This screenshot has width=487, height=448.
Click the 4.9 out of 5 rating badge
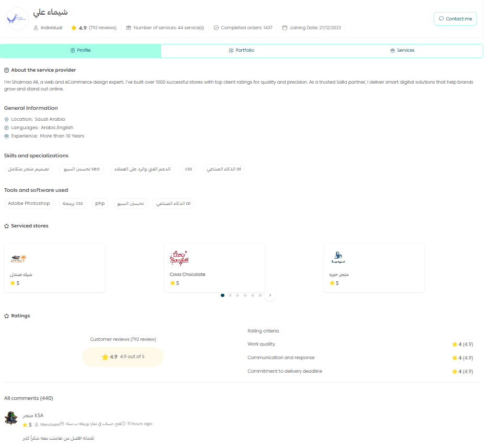tap(123, 357)
